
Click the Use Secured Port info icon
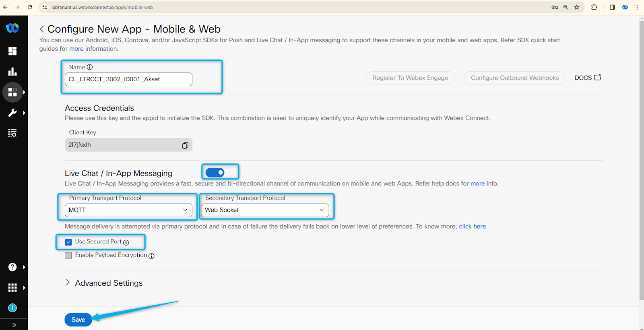click(x=126, y=242)
